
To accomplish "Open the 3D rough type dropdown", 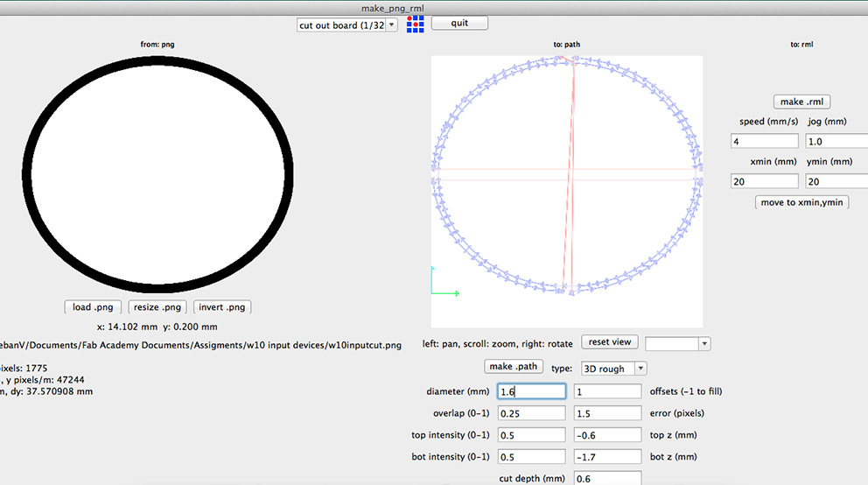I will (x=613, y=369).
